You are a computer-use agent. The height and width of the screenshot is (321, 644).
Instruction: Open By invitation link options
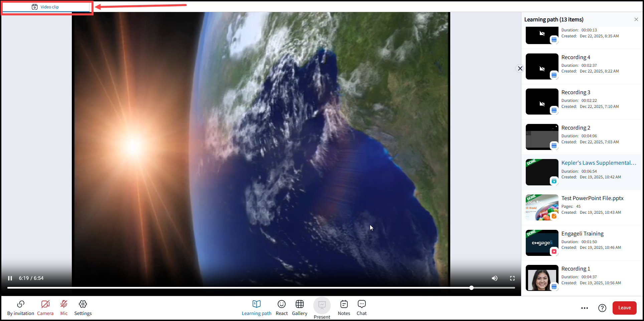(x=21, y=308)
